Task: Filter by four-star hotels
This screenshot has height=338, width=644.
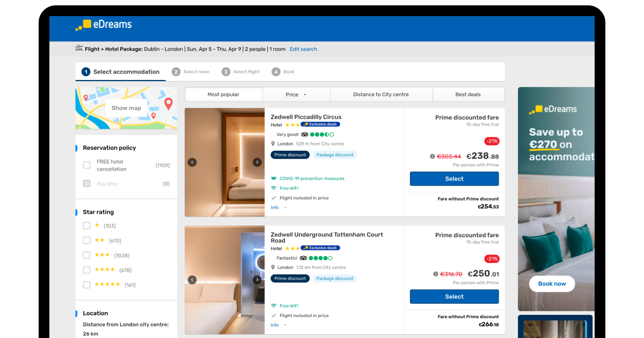Action: pyautogui.click(x=86, y=270)
